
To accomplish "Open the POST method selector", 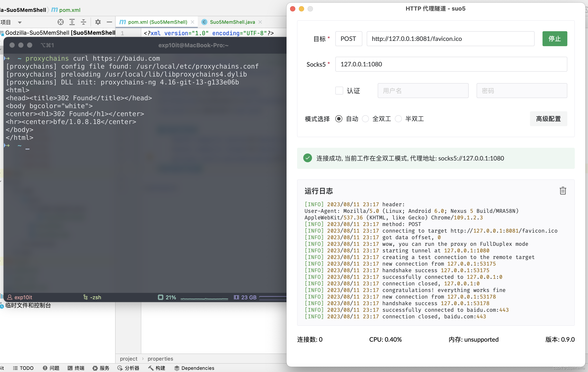I will click(348, 39).
